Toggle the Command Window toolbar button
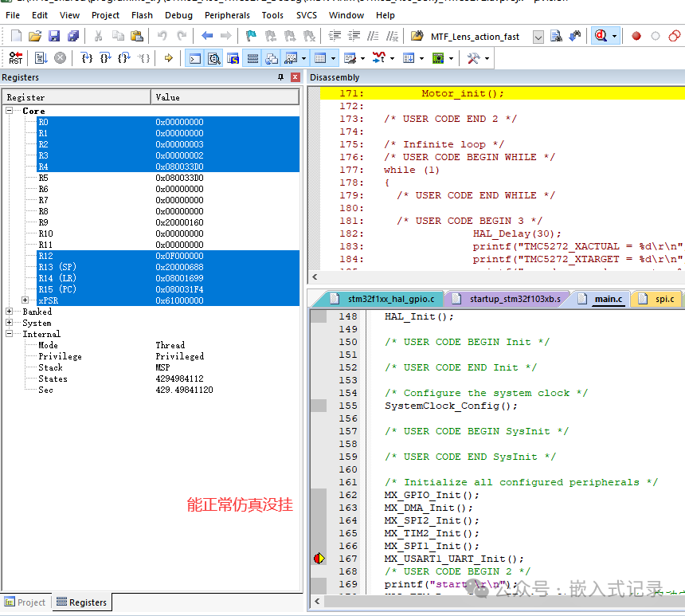 [195, 58]
